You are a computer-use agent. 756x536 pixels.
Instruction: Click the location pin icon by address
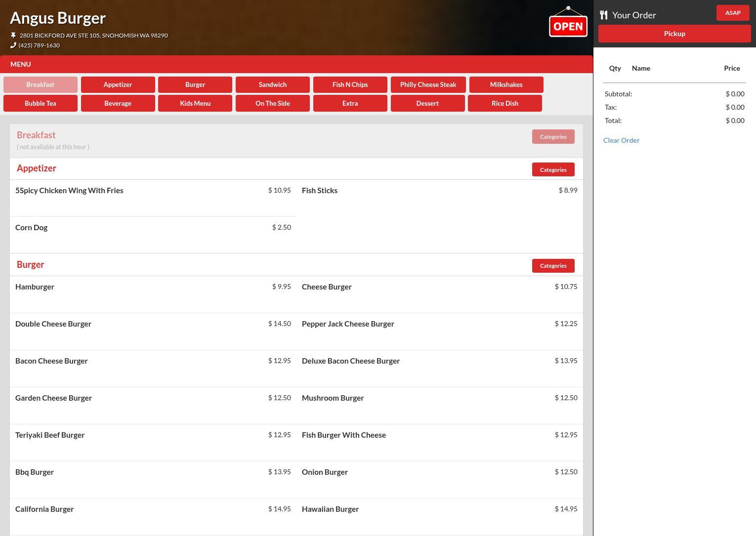coord(13,35)
